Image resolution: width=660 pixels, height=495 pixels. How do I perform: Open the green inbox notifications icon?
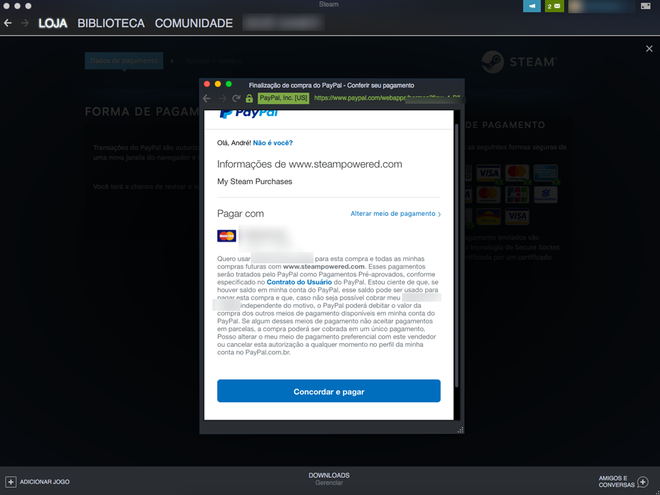[554, 6]
